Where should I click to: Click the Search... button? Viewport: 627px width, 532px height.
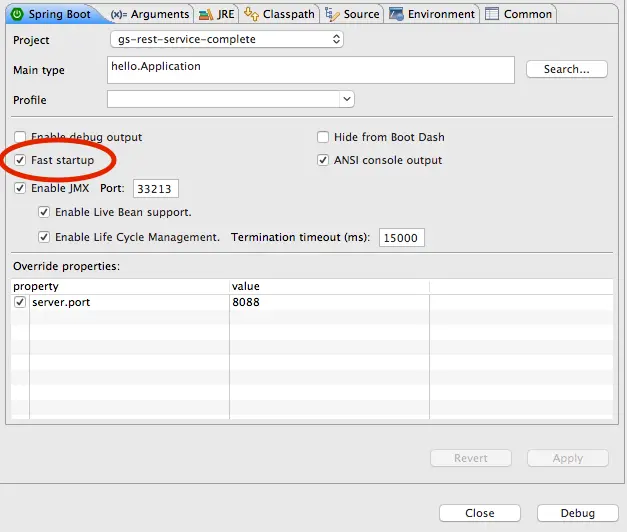tap(567, 69)
